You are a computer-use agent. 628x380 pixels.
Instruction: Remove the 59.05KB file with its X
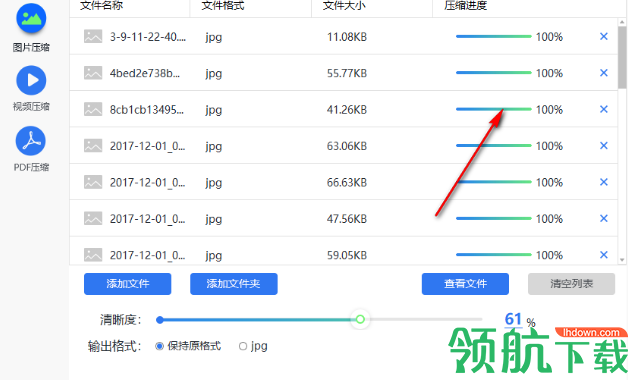click(604, 255)
